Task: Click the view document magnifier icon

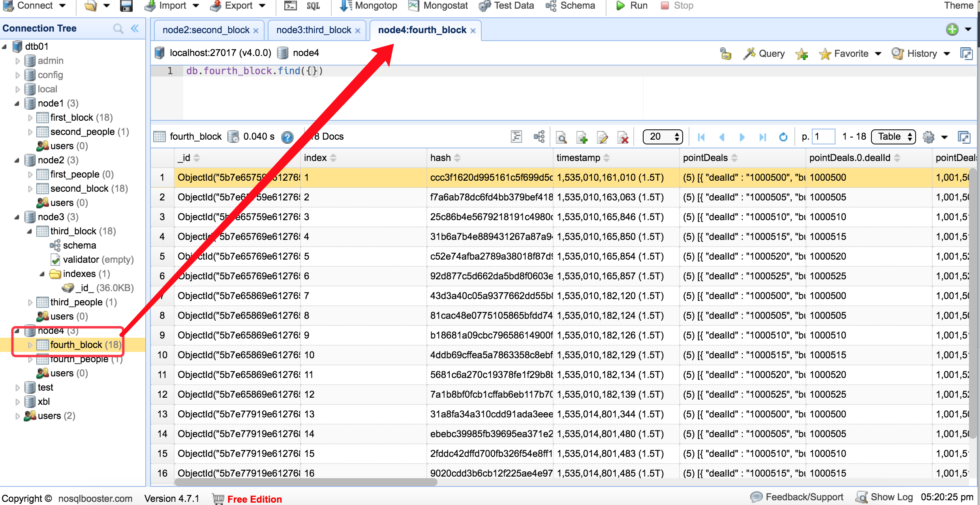Action: [561, 137]
